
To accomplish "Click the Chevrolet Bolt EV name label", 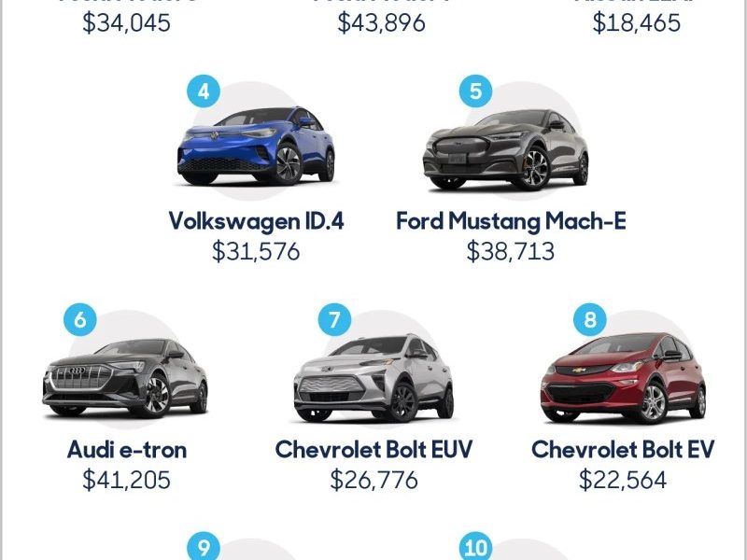I will pos(623,450).
